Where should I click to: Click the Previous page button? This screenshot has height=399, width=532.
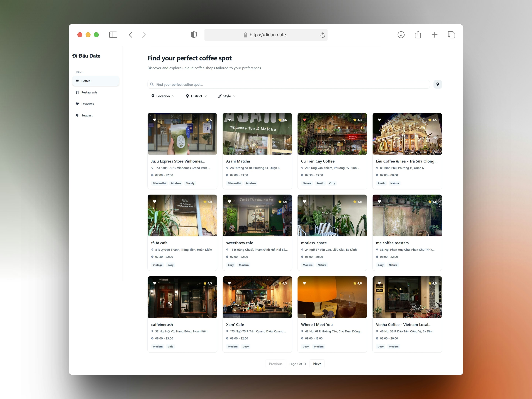click(276, 364)
